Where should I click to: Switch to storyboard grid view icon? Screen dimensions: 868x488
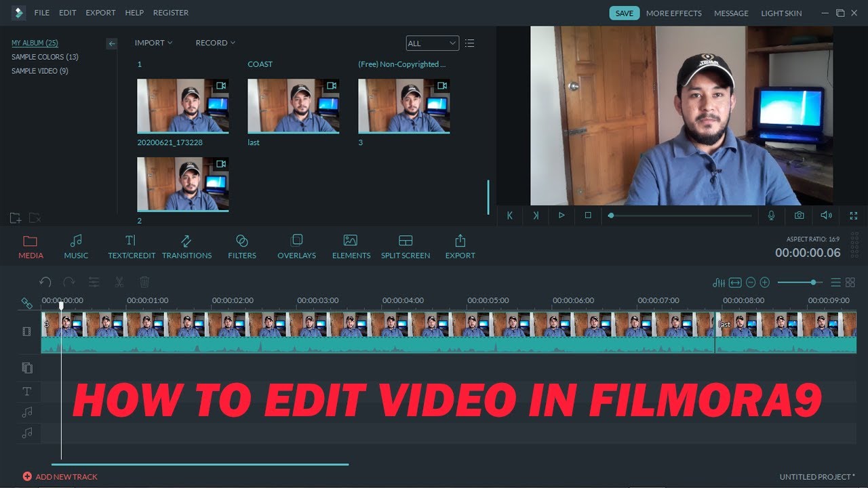coord(850,283)
